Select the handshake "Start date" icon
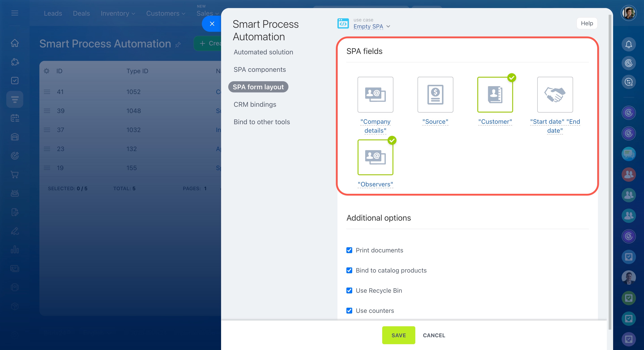The image size is (644, 350). [555, 94]
